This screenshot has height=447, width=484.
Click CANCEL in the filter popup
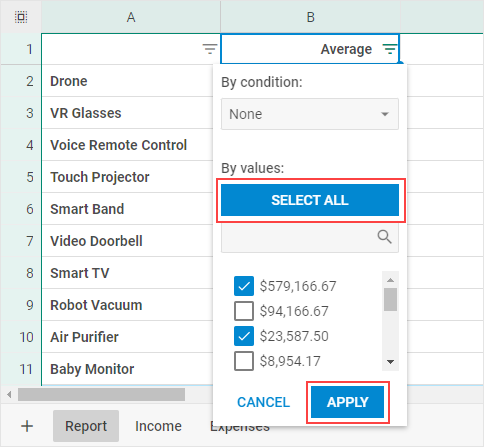click(x=263, y=402)
